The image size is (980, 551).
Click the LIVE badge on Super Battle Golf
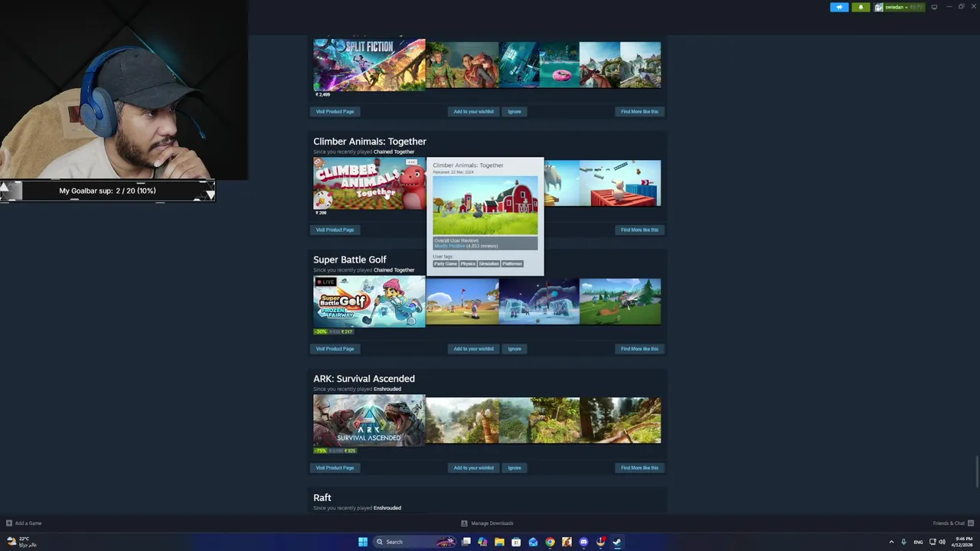click(x=325, y=282)
